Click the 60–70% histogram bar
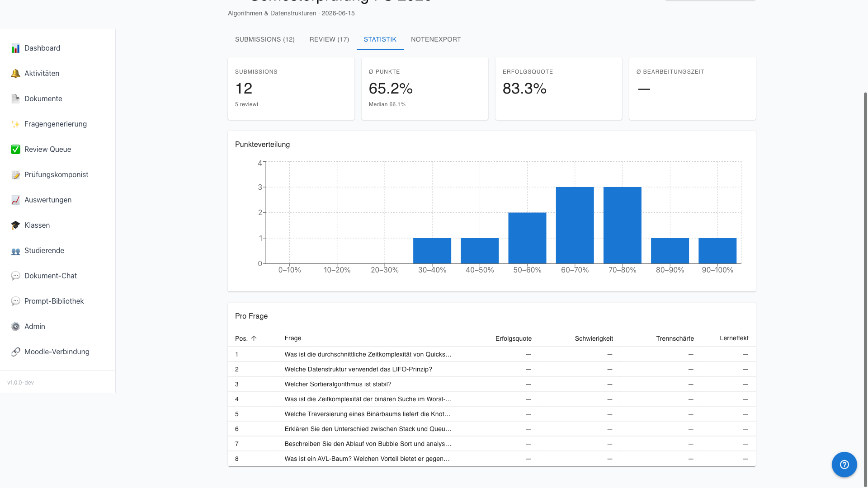This screenshot has height=488, width=868. [x=575, y=225]
